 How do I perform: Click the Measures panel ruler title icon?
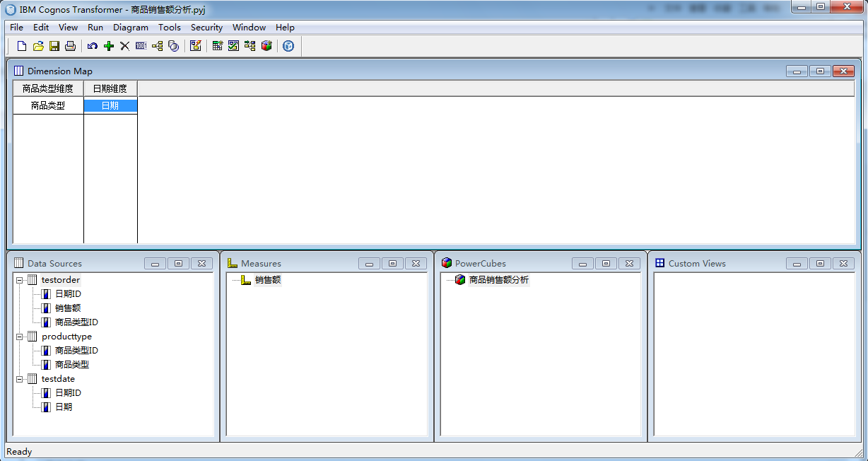233,263
